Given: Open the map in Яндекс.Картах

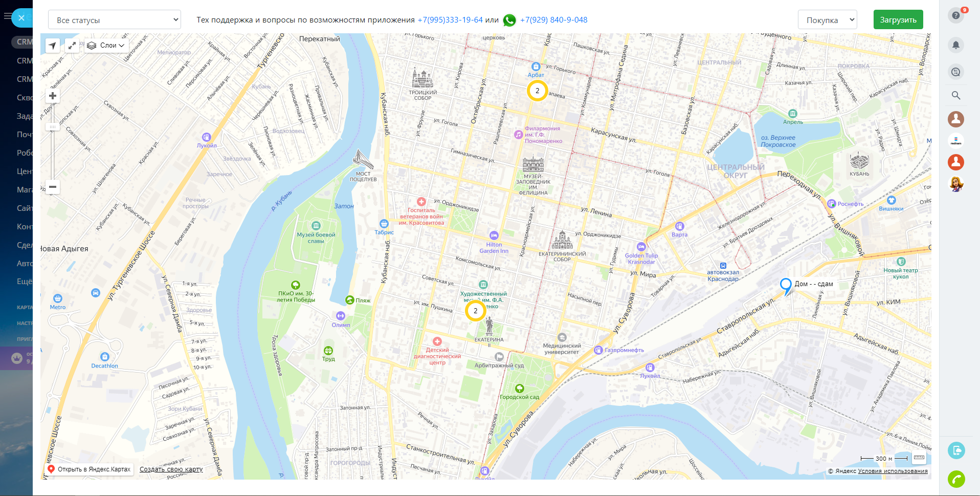Looking at the screenshot, I should point(89,469).
